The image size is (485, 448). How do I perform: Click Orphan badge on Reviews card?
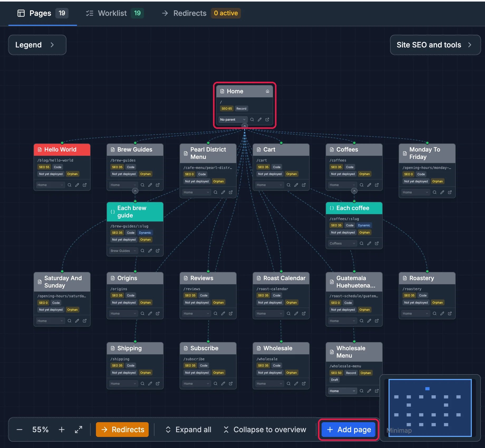point(219,303)
